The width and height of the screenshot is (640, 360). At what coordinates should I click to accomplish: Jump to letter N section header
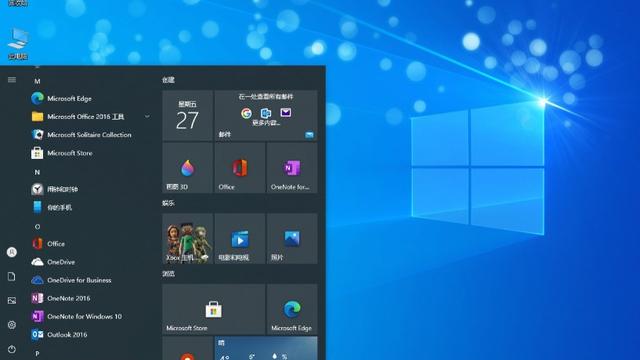[x=37, y=172]
